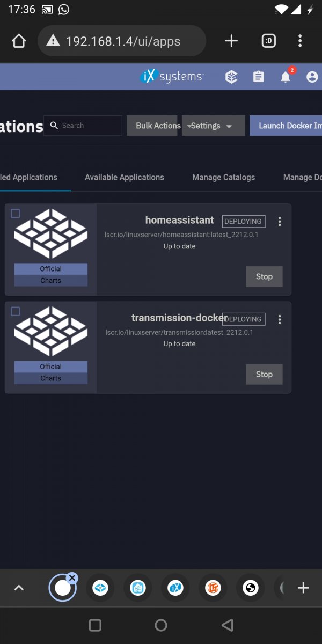Click the iX systems logo

pyautogui.click(x=172, y=77)
